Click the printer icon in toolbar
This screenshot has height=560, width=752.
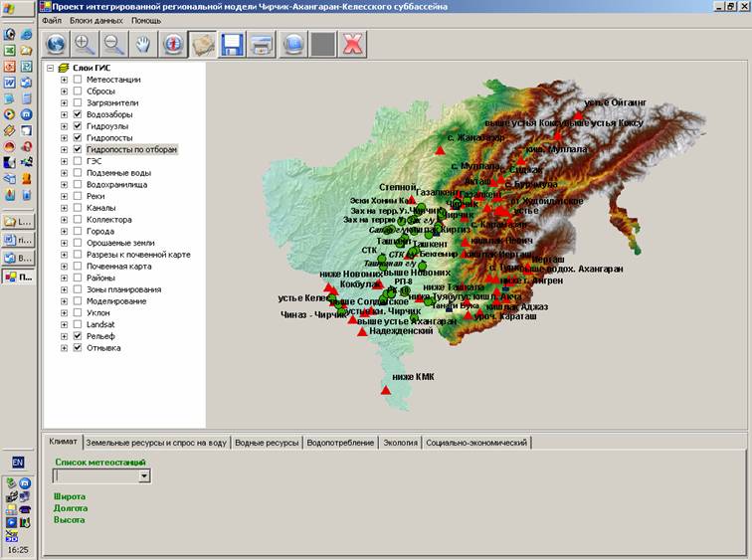262,45
